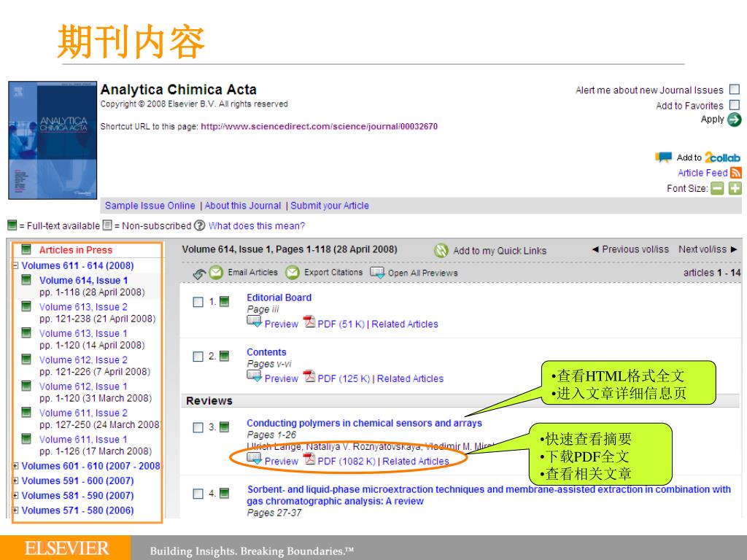Click the Previous vol/iss arrow
This screenshot has height=560, width=747.
click(595, 249)
